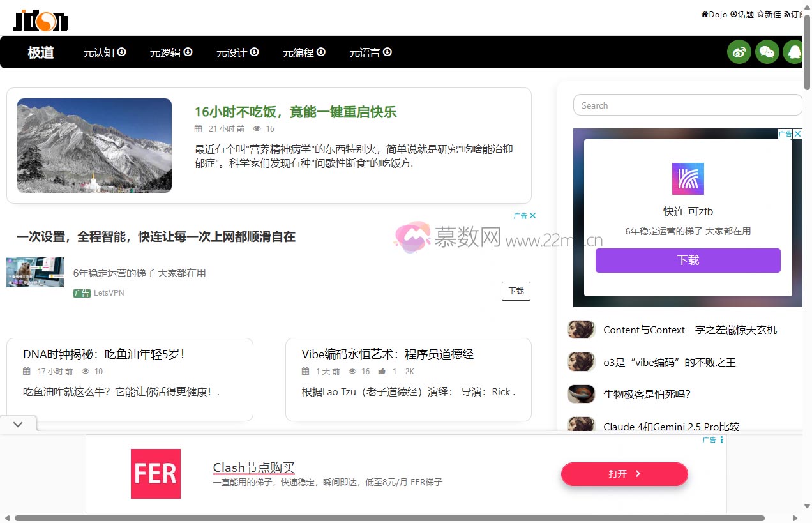Open the Weibo social icon

pos(739,52)
